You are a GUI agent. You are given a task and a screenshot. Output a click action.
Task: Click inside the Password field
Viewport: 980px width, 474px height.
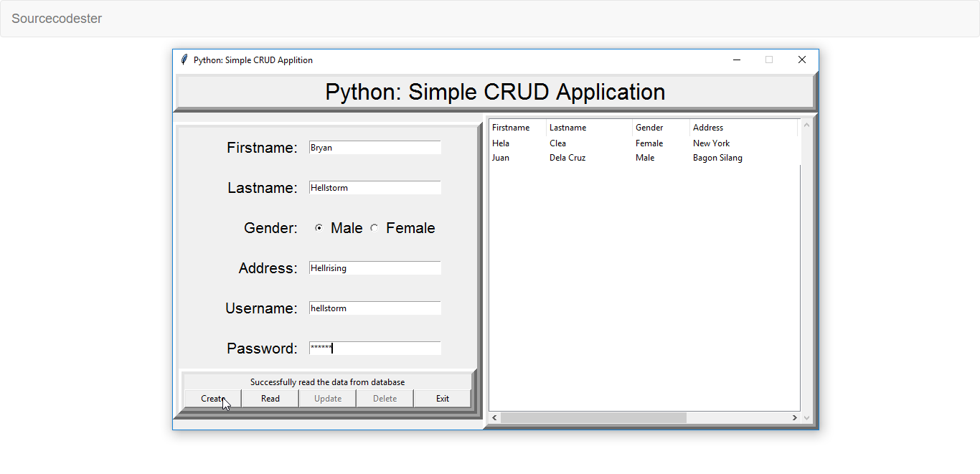tap(374, 348)
